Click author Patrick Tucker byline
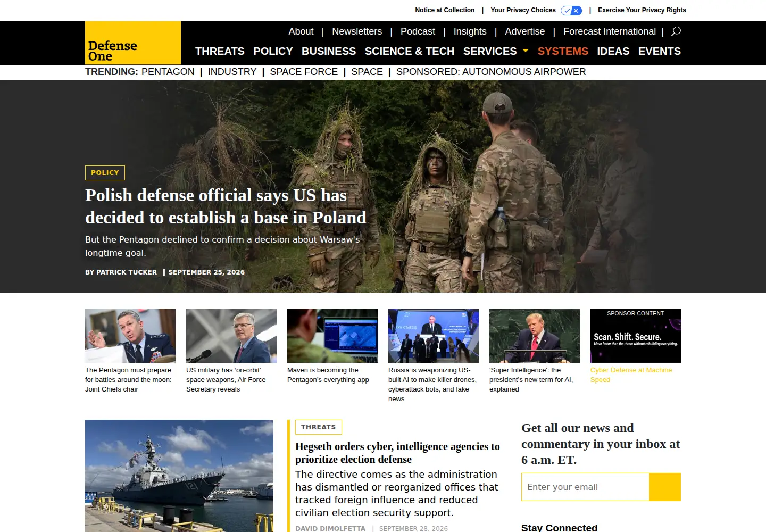This screenshot has width=766, height=532. pyautogui.click(x=127, y=272)
